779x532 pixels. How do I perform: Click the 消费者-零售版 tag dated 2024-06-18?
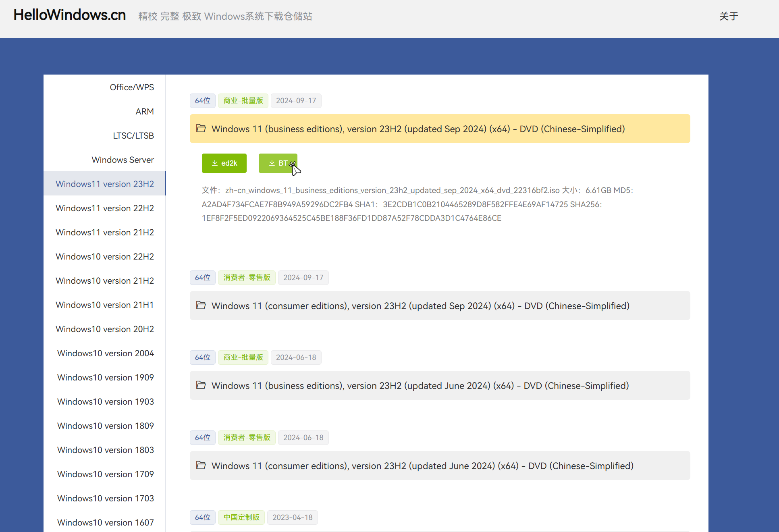pyautogui.click(x=247, y=437)
